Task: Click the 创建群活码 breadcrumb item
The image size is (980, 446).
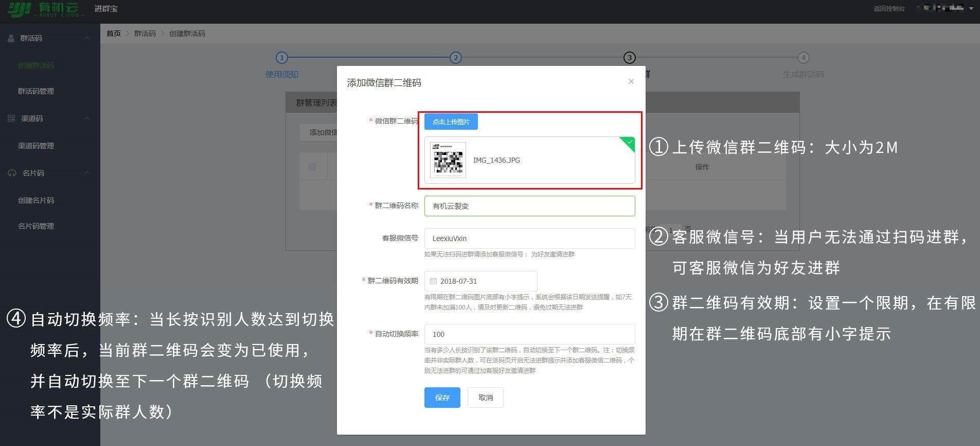Action: 187,33
